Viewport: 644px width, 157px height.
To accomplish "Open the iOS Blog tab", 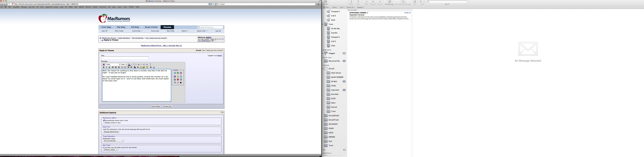I will click(135, 27).
